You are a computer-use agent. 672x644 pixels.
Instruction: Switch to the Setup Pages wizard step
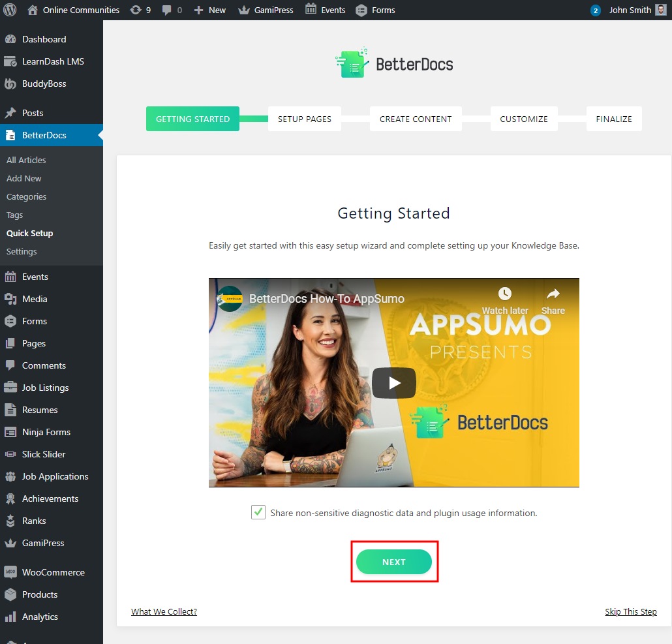(x=305, y=119)
